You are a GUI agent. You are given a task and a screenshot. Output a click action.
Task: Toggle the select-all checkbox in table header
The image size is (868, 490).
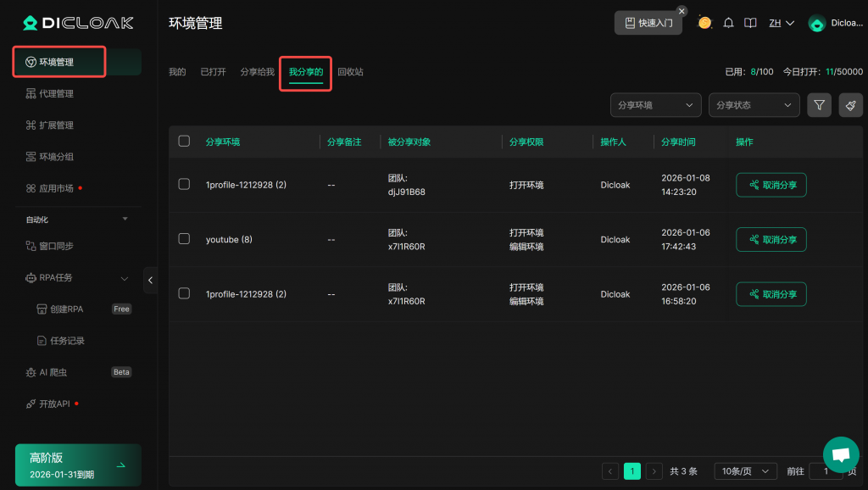pyautogui.click(x=184, y=142)
